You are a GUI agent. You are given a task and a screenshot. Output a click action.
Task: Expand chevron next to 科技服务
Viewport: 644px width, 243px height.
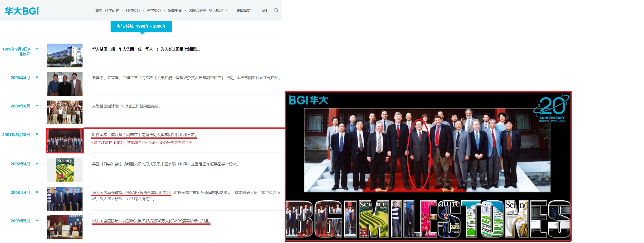click(143, 10)
